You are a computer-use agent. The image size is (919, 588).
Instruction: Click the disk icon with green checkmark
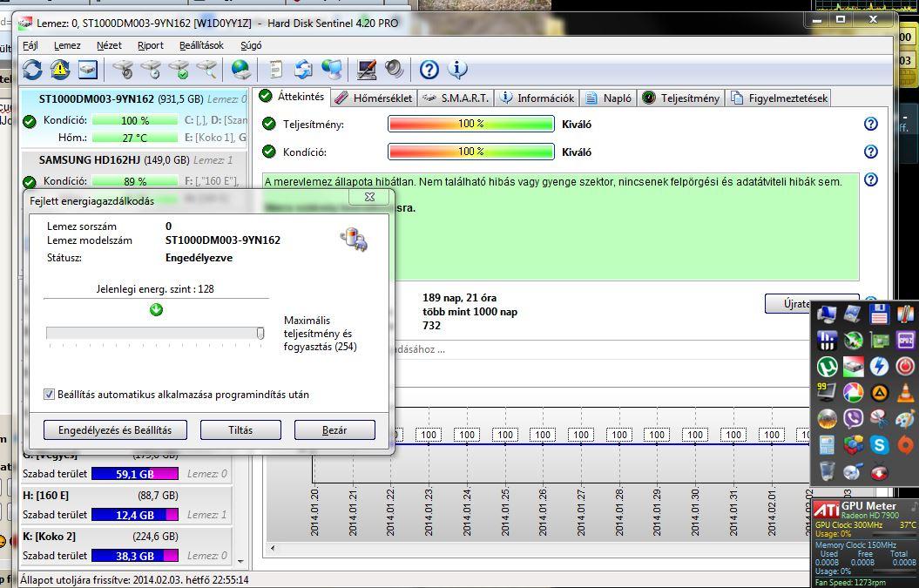point(179,70)
